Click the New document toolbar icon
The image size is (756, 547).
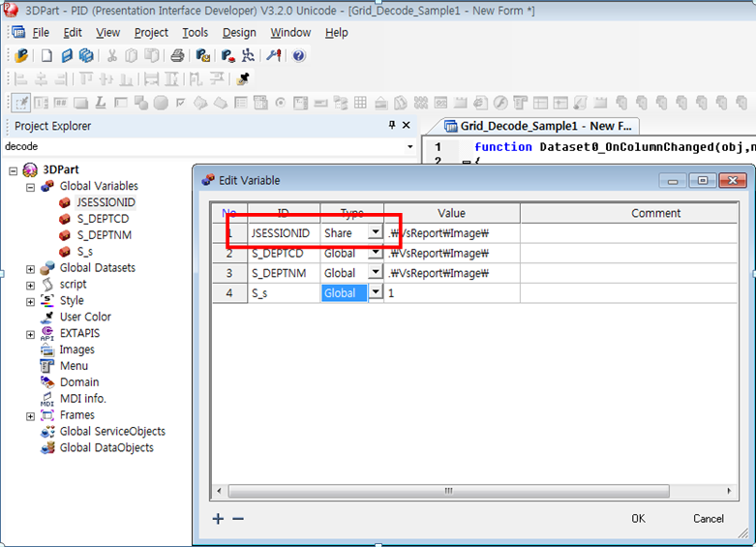[x=45, y=56]
